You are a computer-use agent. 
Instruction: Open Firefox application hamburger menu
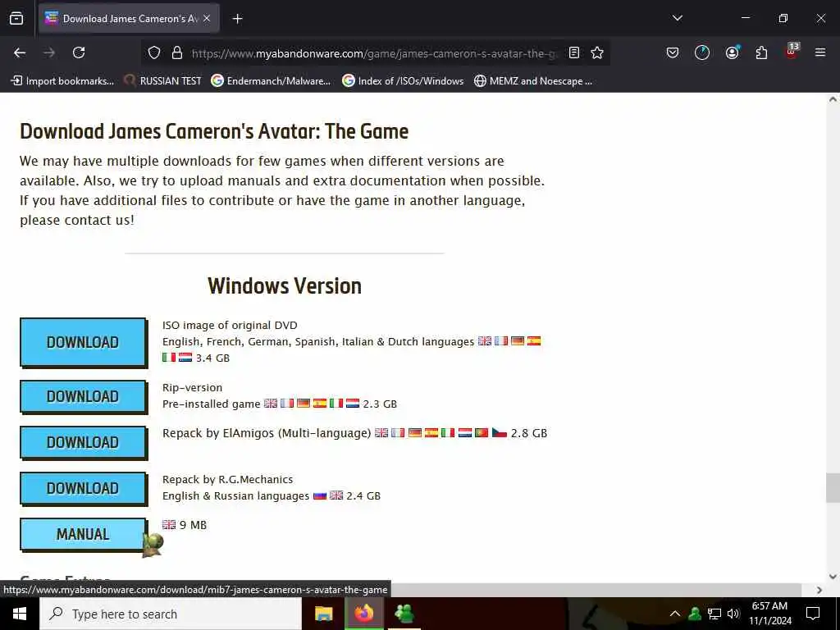820,52
